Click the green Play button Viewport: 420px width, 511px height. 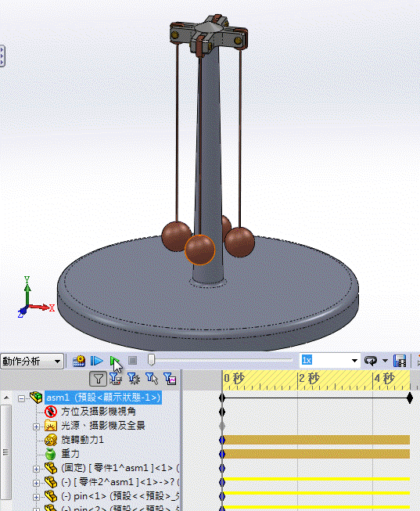[x=114, y=361]
